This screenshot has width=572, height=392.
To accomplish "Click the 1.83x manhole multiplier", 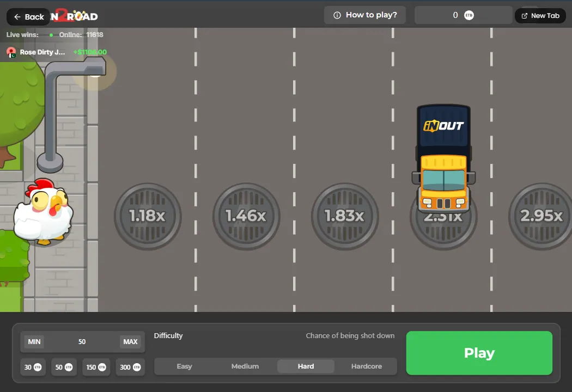I will coord(345,216).
